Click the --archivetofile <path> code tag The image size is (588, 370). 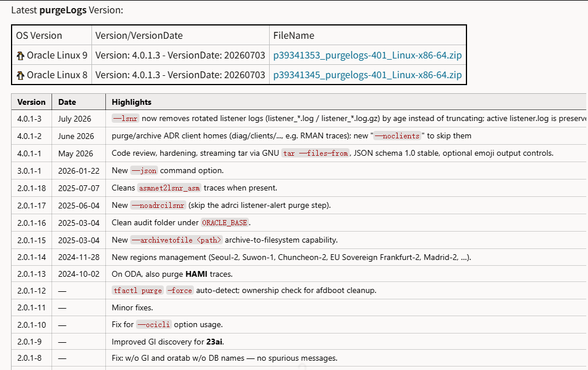coord(177,240)
